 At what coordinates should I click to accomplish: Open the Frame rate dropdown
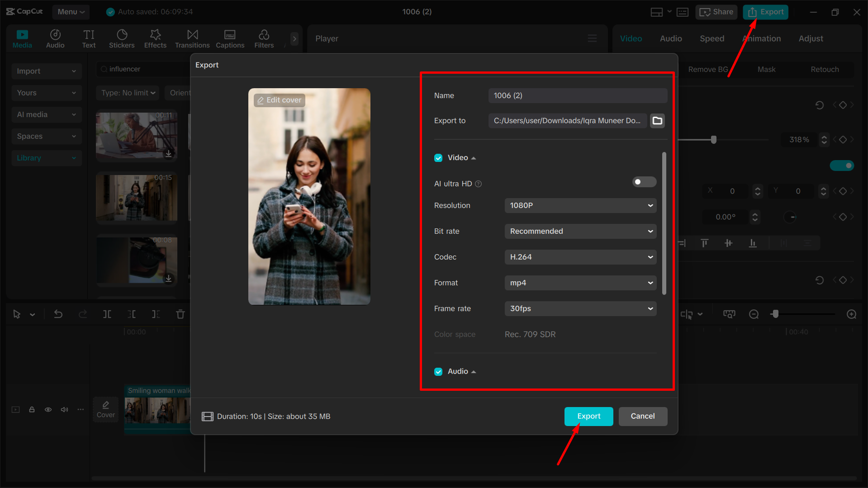pyautogui.click(x=580, y=308)
